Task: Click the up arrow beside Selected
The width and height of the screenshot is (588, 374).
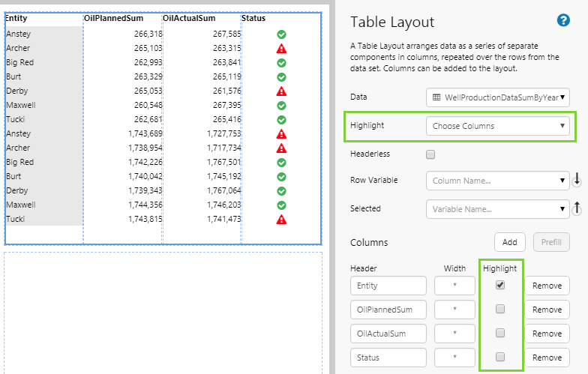Action: (576, 209)
